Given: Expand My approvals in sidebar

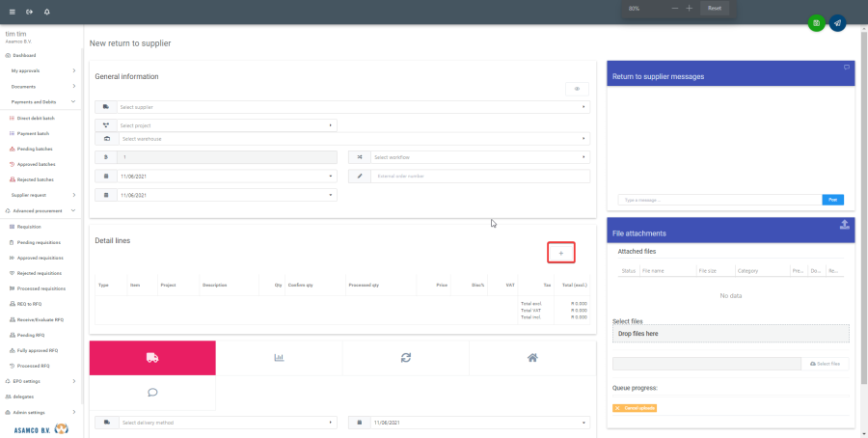Looking at the screenshot, I should tap(42, 70).
